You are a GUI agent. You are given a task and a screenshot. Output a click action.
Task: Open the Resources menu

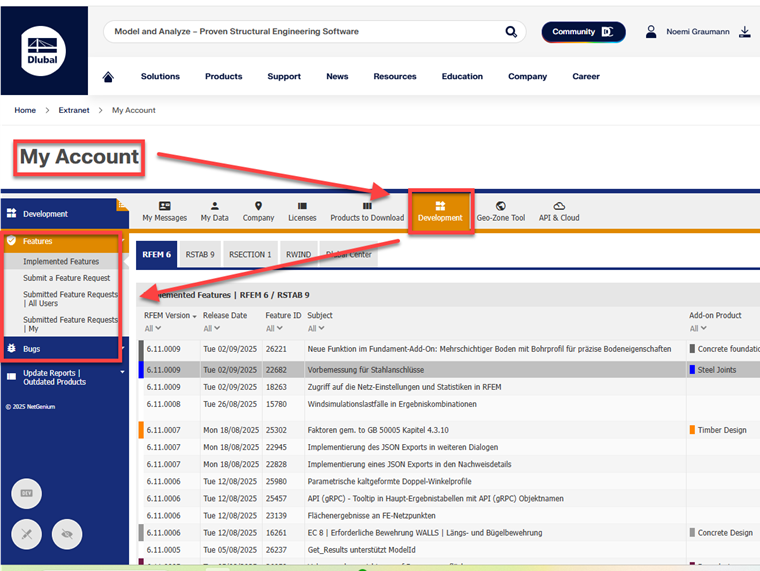click(395, 77)
